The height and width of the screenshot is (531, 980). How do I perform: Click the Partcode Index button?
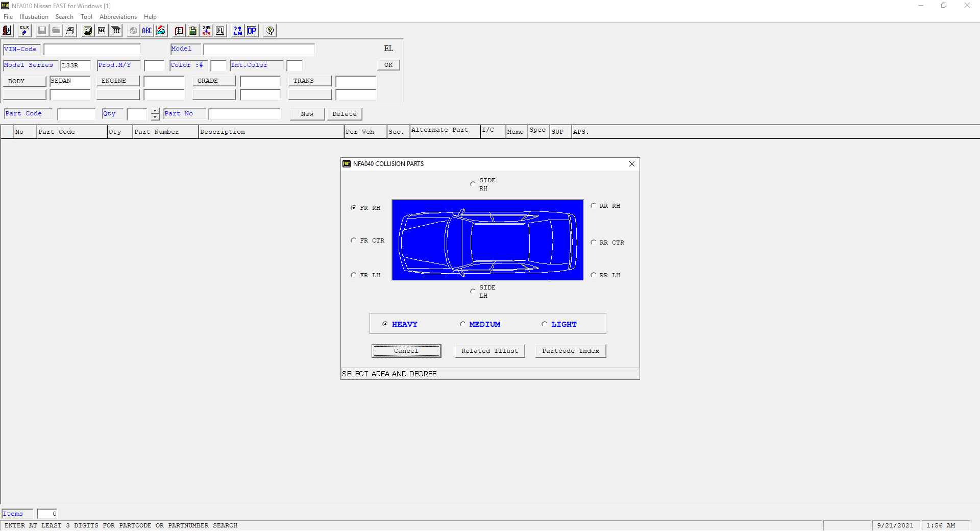[x=570, y=351]
